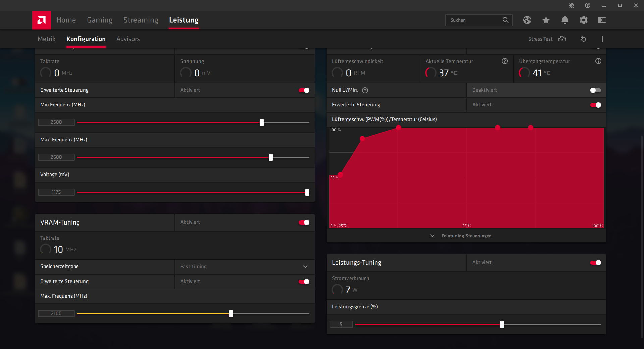Click the search magnifier icon
The width and height of the screenshot is (644, 349).
coord(505,20)
